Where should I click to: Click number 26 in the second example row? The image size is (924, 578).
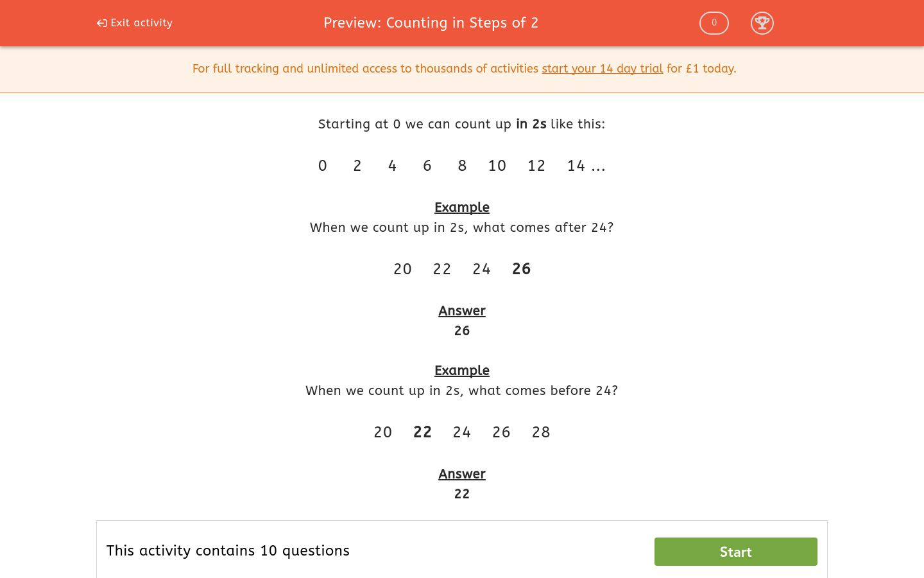pos(501,432)
